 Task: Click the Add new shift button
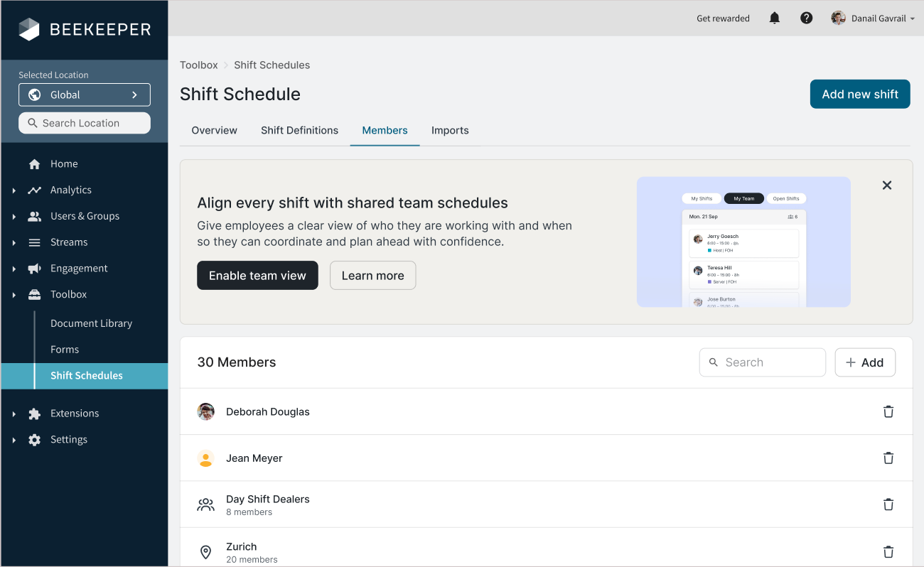pyautogui.click(x=859, y=94)
